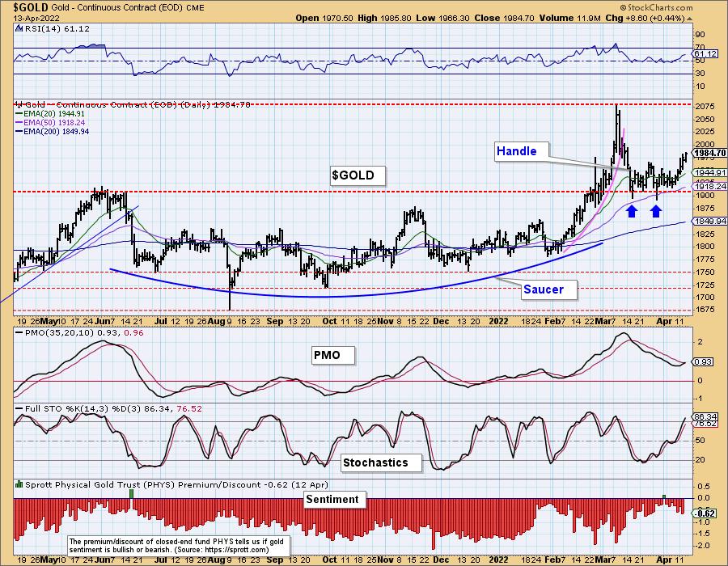The image size is (728, 566).
Task: Click the $GOLD label box on chart
Action: (x=358, y=175)
